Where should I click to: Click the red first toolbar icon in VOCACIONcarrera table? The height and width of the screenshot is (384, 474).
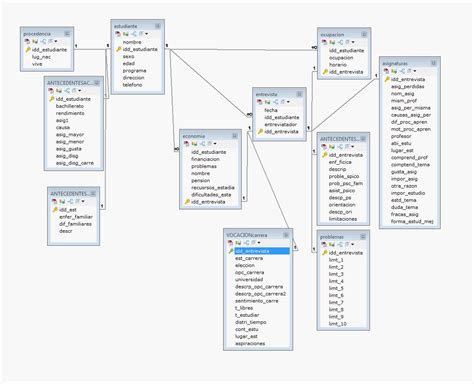(x=230, y=243)
